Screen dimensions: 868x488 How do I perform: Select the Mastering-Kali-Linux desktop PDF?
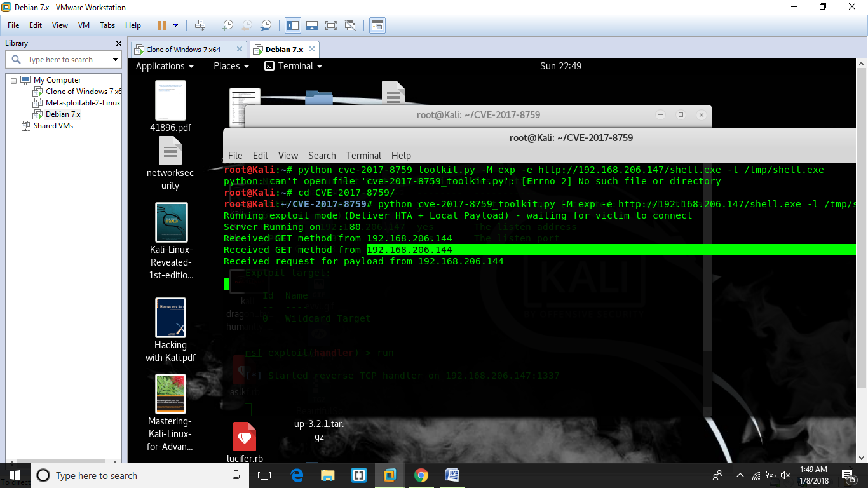170,413
